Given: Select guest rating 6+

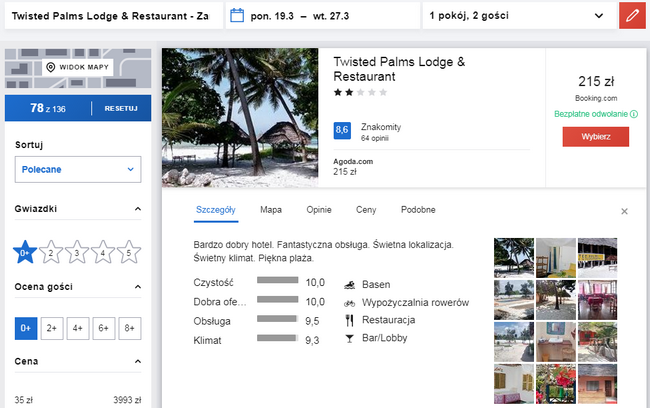Looking at the screenshot, I should click(x=104, y=328).
